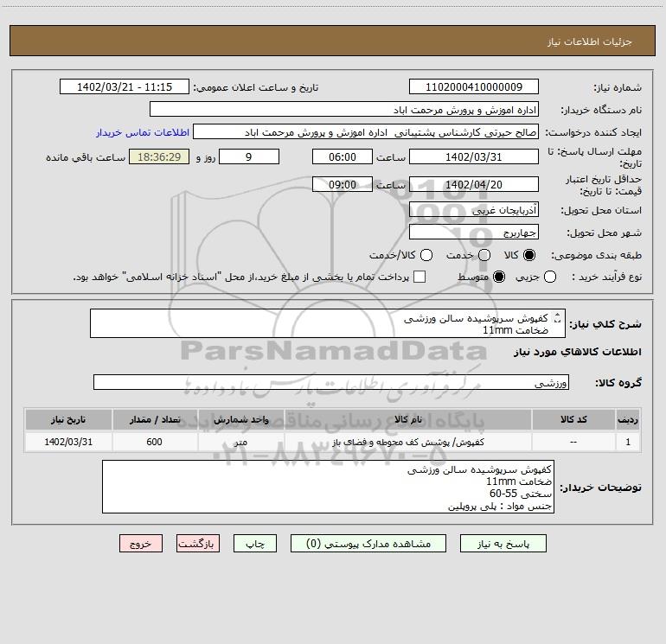Click the scroll spinner in description box
Screen dimensions: 666x644
(x=557, y=318)
